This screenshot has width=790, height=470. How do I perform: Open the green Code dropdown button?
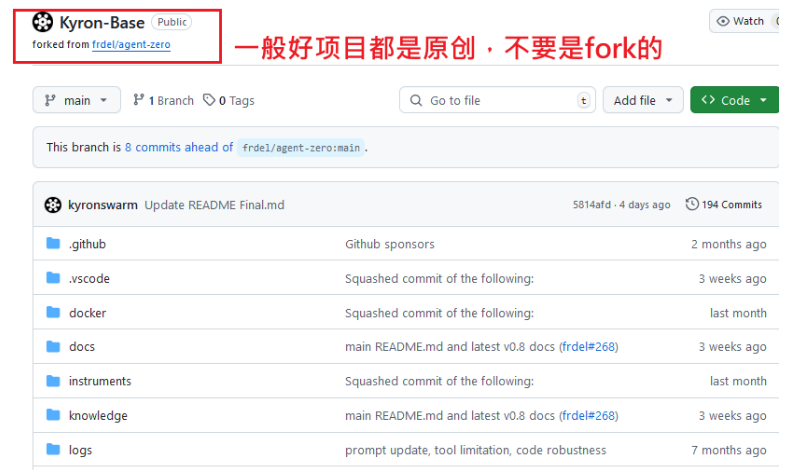click(x=735, y=100)
